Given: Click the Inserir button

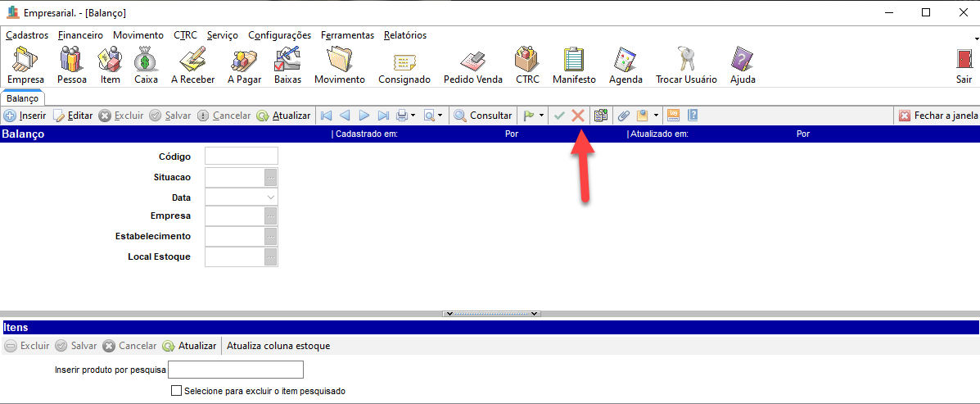Looking at the screenshot, I should click(25, 116).
